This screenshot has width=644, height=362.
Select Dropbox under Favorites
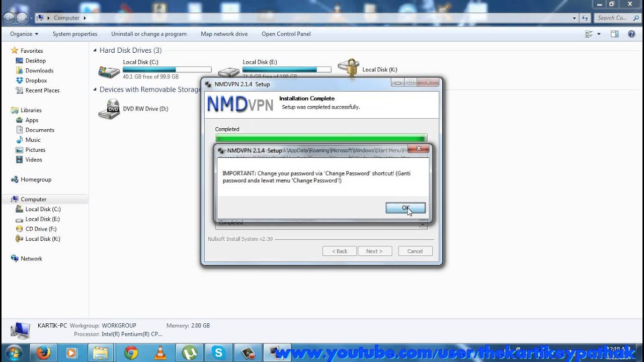(36, 80)
